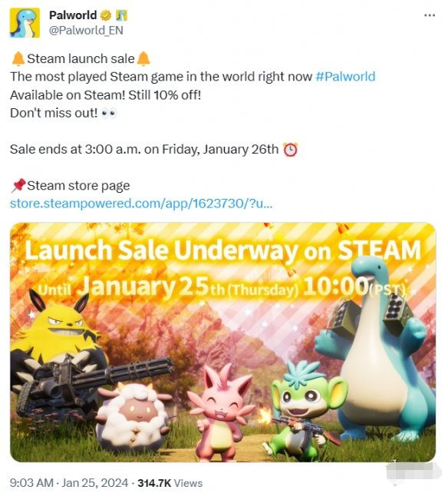
Task: Click the Jan 25, 2024 date
Action: [95, 482]
